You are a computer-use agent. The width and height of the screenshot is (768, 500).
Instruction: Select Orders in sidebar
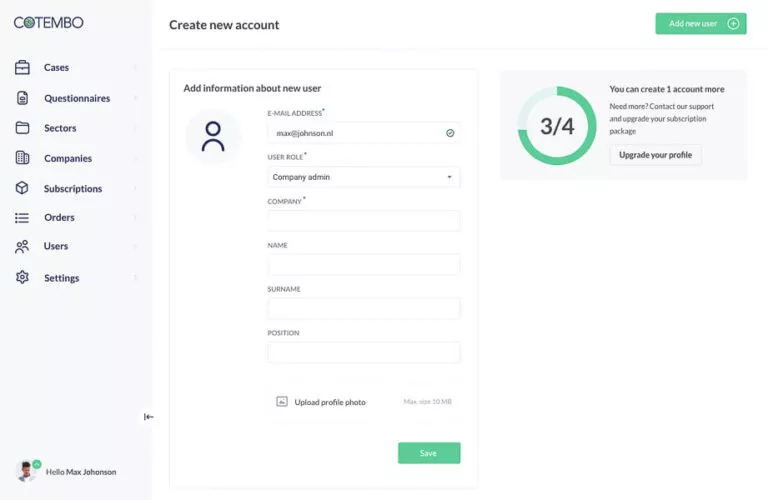click(59, 217)
